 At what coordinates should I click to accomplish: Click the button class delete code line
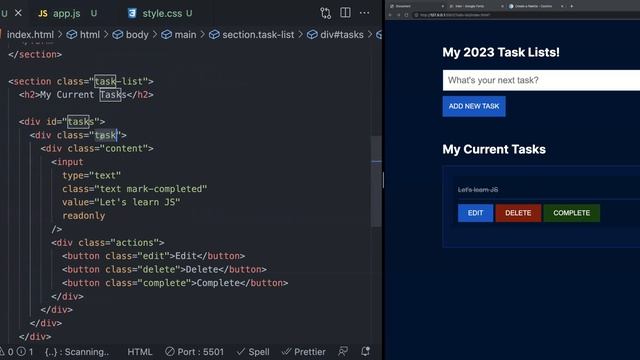tap(164, 270)
